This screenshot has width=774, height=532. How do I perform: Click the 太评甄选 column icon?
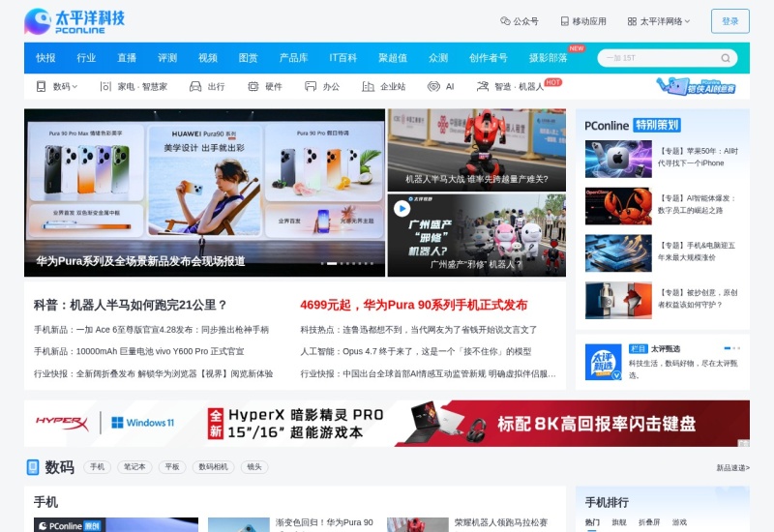pos(603,362)
